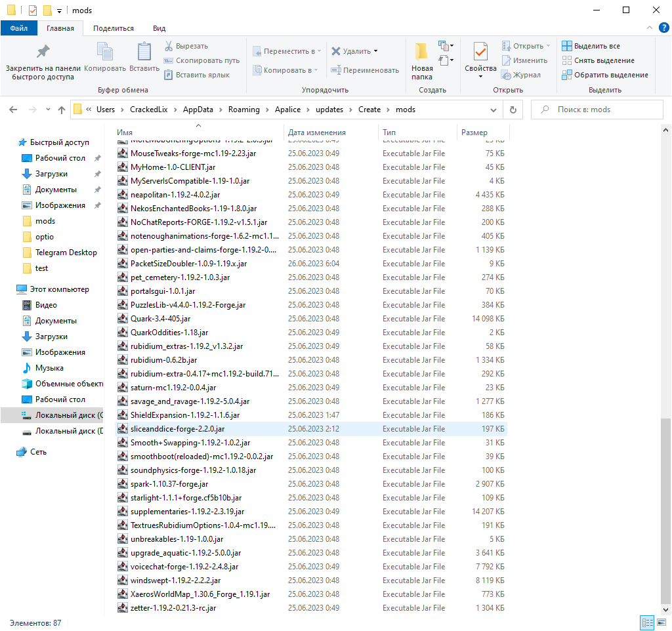This screenshot has width=672, height=631.
Task: Click inside the Поиск в: mods search box
Action: click(597, 109)
